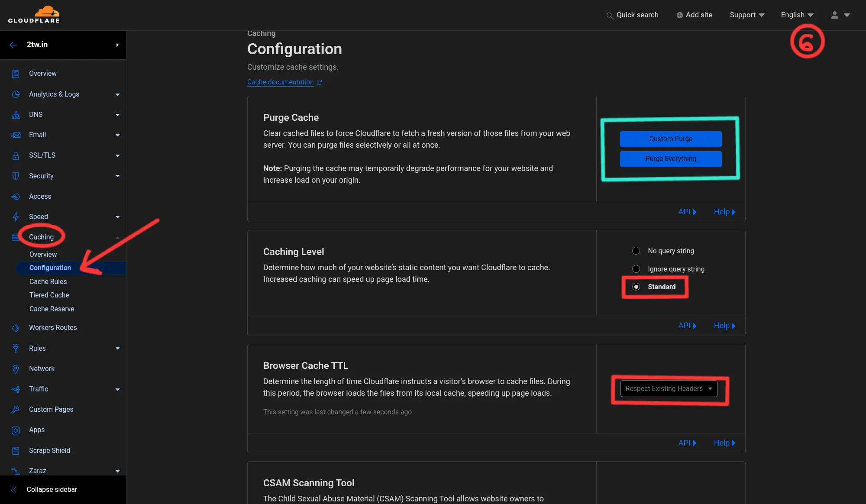The width and height of the screenshot is (866, 504).
Task: Click the Cloudflare logo icon
Action: (45, 10)
